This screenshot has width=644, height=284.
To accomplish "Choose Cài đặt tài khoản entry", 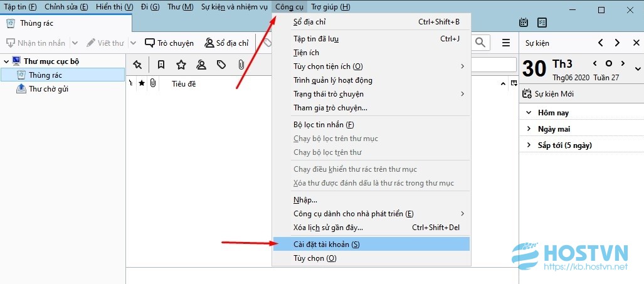I will (372, 245).
